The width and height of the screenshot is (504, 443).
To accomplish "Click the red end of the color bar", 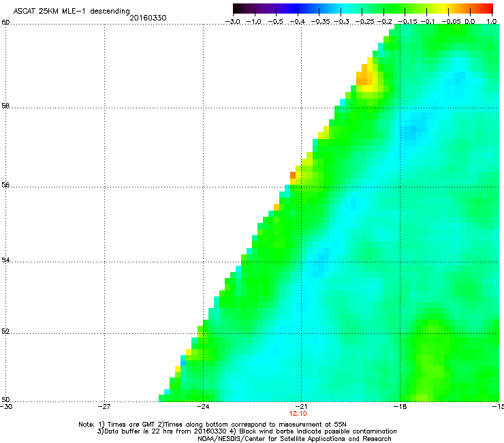I will pos(487,9).
